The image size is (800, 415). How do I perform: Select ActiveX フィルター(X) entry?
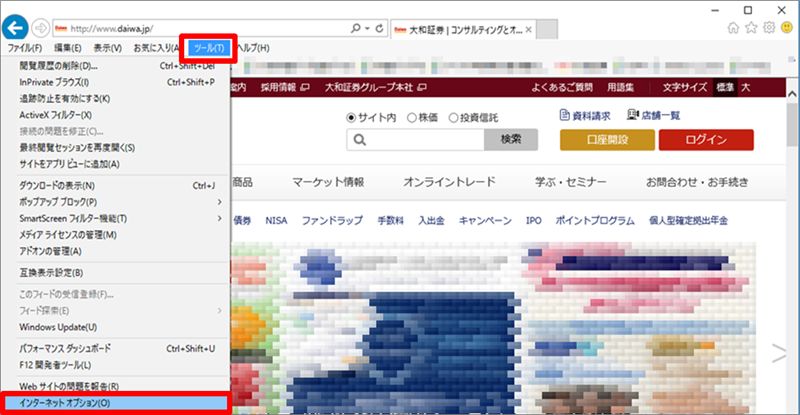click(x=116, y=115)
